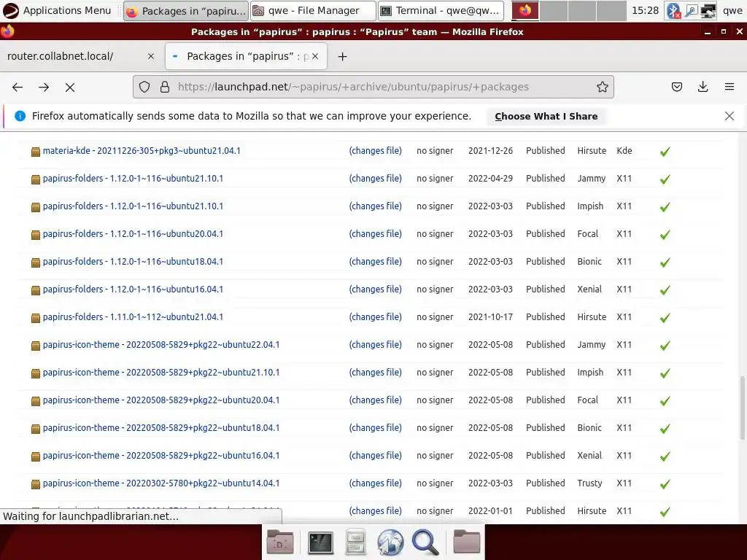Click the clock showing 15:28
747x560 pixels.
(x=645, y=10)
